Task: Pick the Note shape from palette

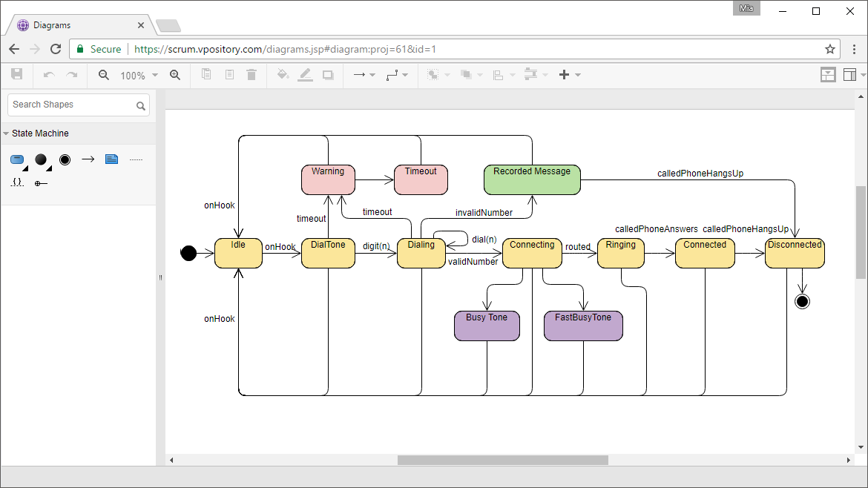Action: click(112, 159)
